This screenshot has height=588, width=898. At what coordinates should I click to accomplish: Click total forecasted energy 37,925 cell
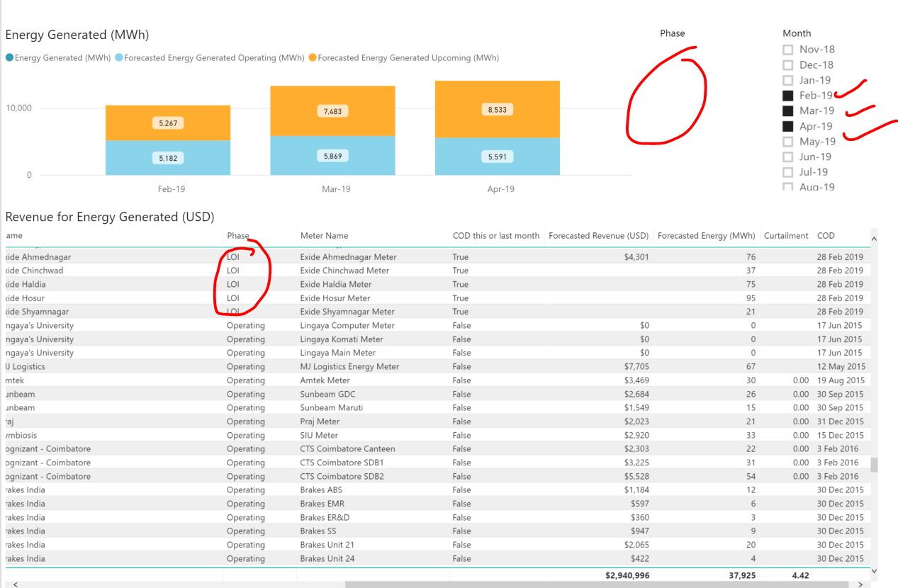[742, 576]
